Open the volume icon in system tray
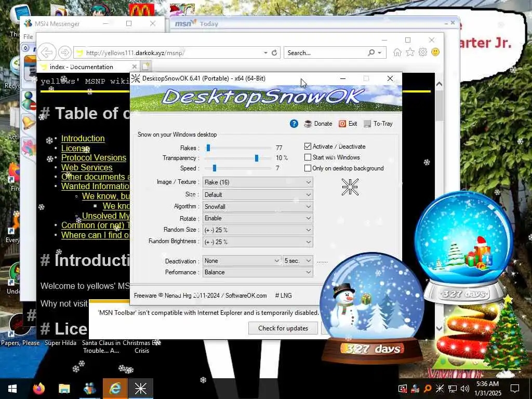Screen dimensions: 532x399 coord(465,389)
